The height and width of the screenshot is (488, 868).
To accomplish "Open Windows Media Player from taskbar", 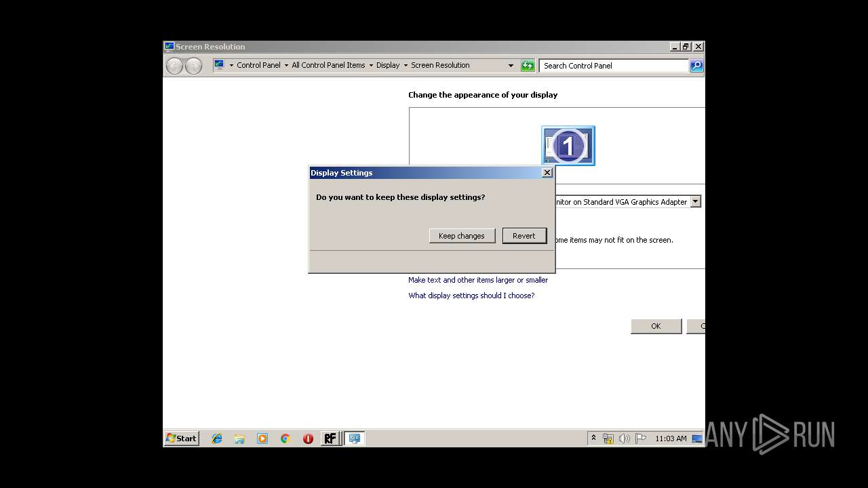I will (262, 439).
